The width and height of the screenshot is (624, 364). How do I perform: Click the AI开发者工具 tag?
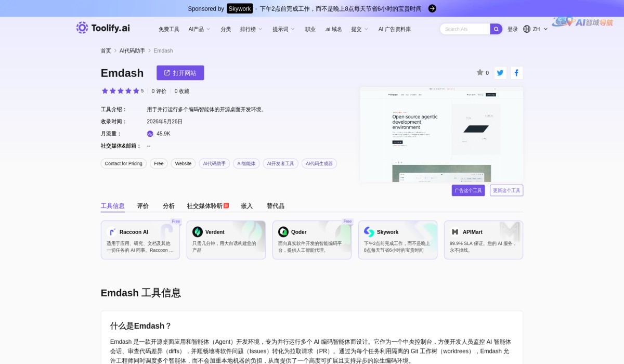coord(281,163)
